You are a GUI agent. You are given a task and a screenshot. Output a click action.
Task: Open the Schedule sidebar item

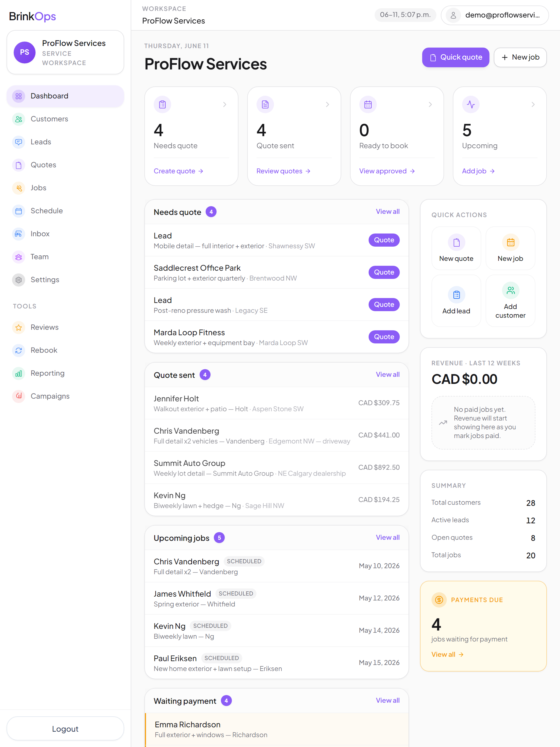tap(65, 211)
